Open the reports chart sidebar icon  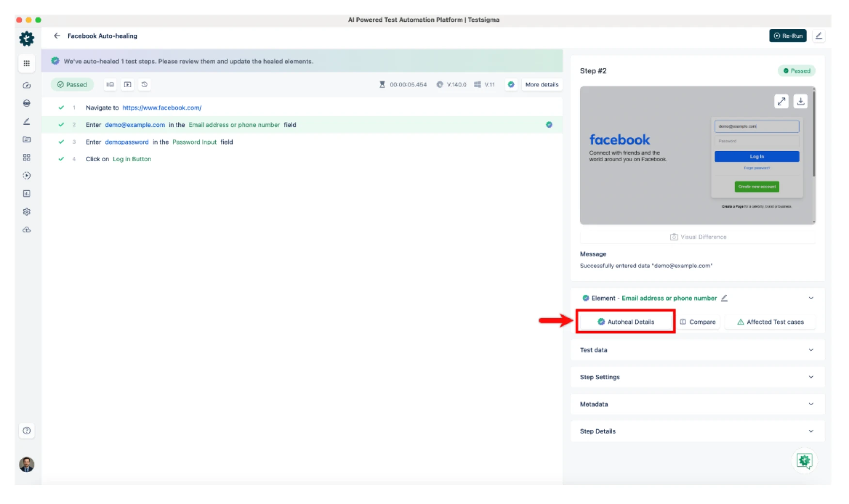[x=27, y=194]
